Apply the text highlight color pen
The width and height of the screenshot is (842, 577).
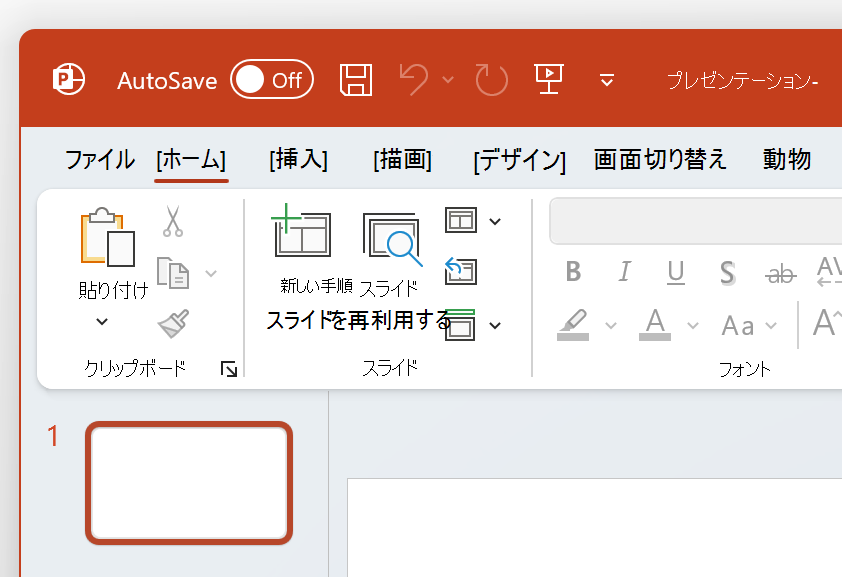pyautogui.click(x=573, y=325)
